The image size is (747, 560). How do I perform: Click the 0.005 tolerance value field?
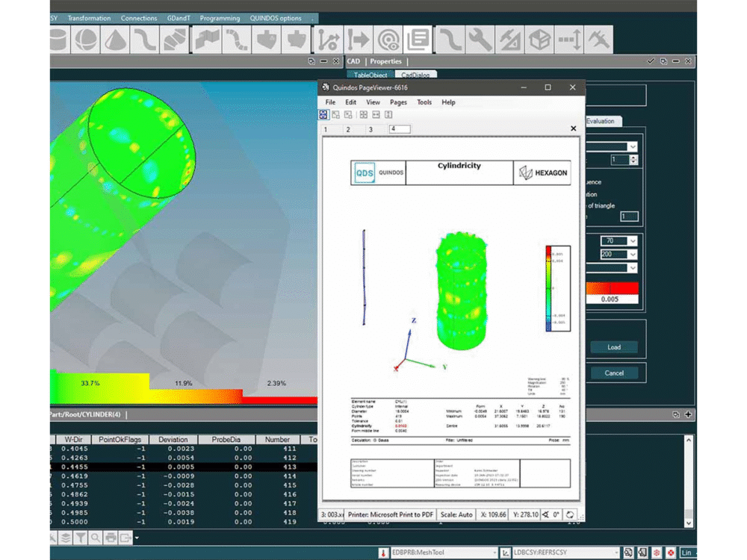click(613, 299)
